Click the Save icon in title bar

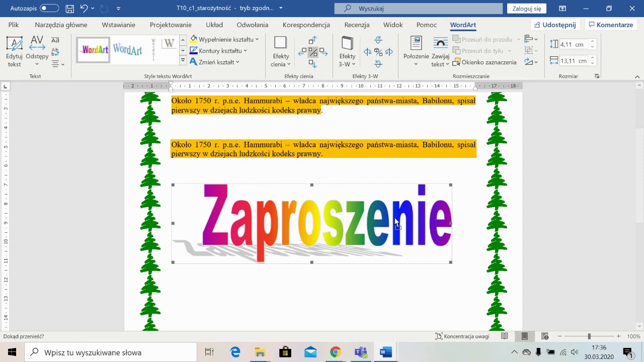pos(70,9)
